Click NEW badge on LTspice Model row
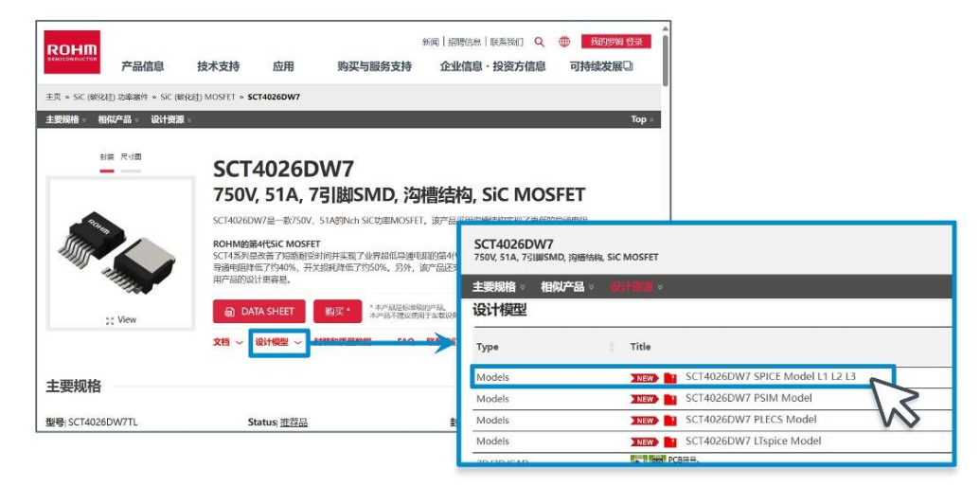The width and height of the screenshot is (980, 487). pos(645,442)
